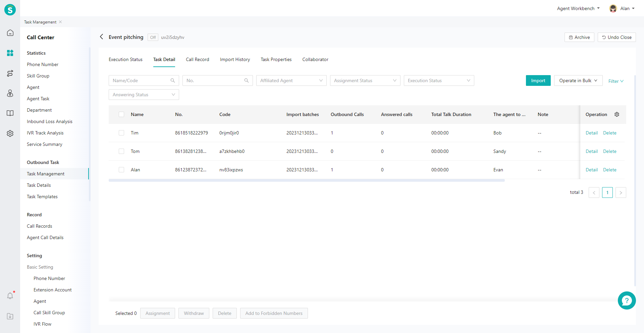The image size is (644, 333).
Task: Open the Assignment Status dropdown
Action: [365, 80]
